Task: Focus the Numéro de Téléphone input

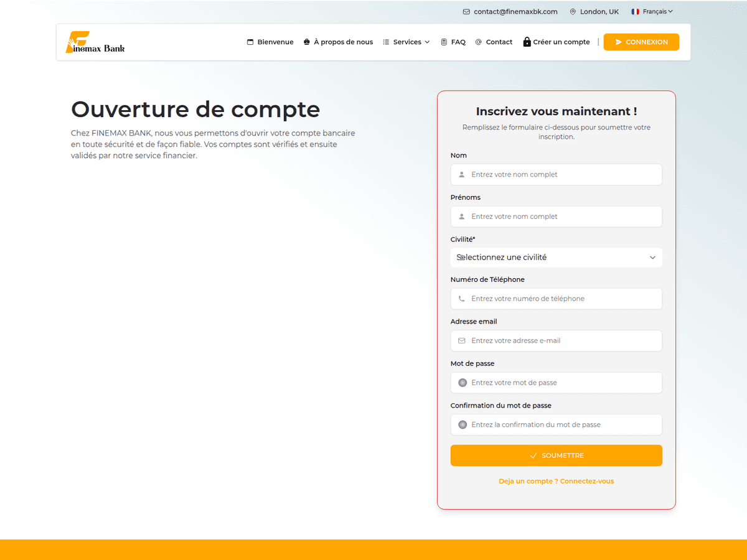Action: 557,299
